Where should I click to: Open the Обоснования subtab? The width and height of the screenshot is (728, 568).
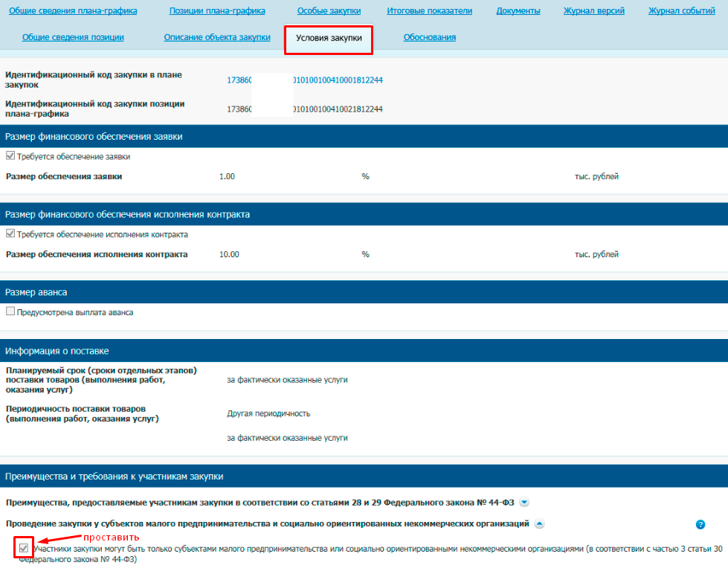pyautogui.click(x=429, y=37)
